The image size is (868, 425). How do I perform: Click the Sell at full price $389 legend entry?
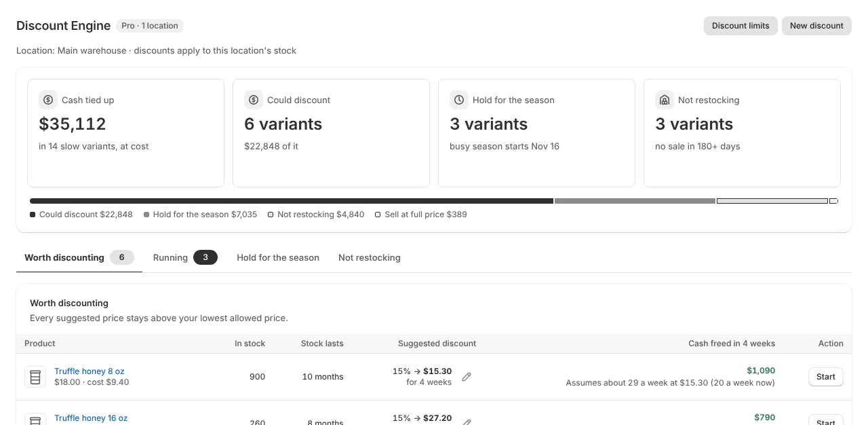pyautogui.click(x=421, y=215)
